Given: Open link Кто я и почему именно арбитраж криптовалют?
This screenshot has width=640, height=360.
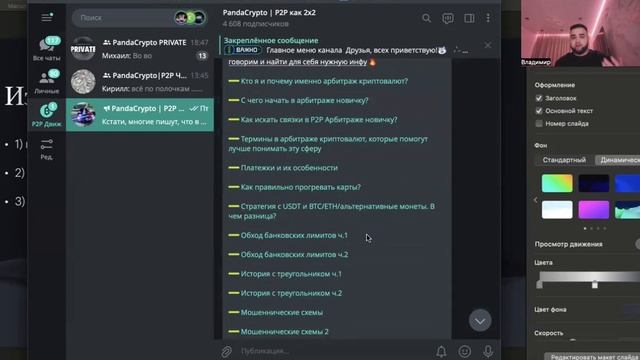Looking at the screenshot, I should [324, 81].
